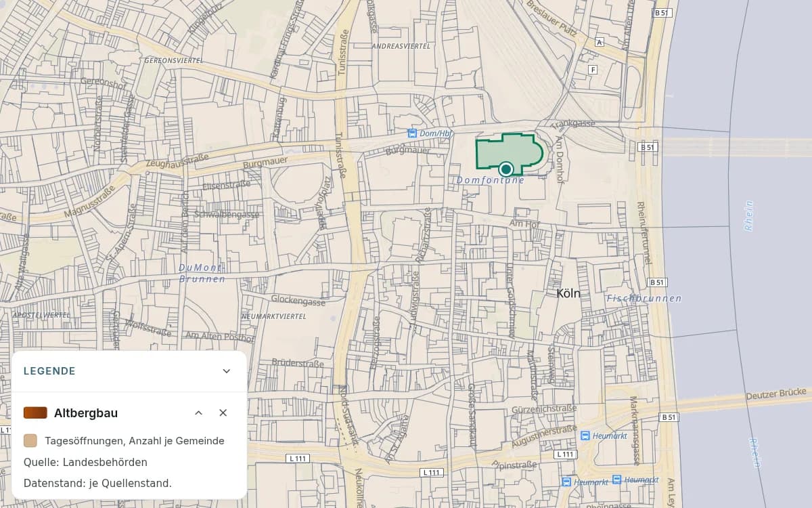Viewport: 812px width, 508px height.
Task: Click the Heumarkt stop icon near Augustinerstraße
Action: pyautogui.click(x=585, y=436)
